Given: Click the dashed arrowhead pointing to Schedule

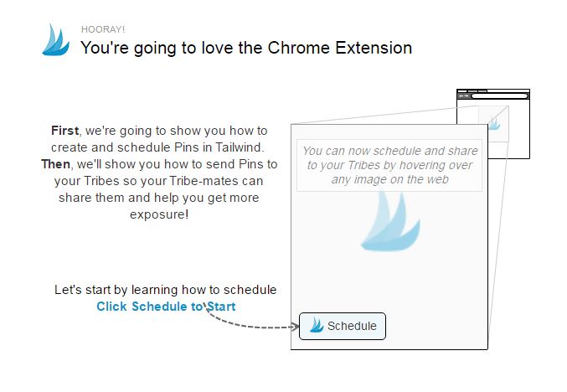Looking at the screenshot, I should (296, 327).
